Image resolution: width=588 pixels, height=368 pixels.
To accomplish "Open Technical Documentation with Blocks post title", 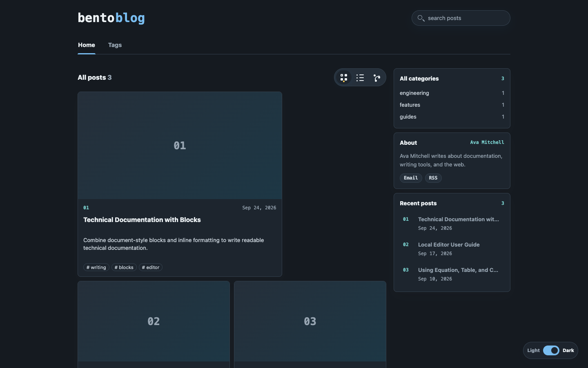I will (142, 220).
